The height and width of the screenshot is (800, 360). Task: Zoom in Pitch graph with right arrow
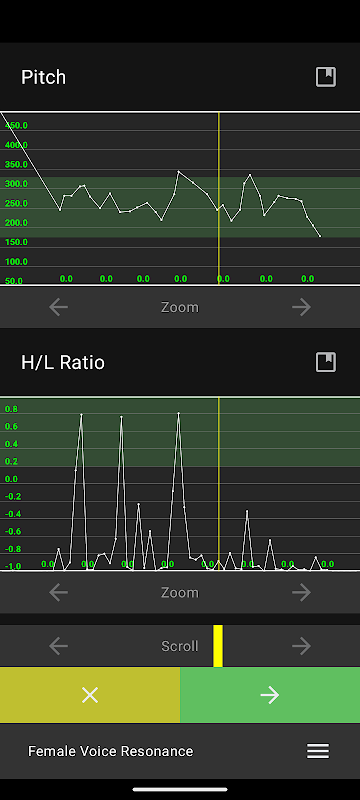(301, 307)
